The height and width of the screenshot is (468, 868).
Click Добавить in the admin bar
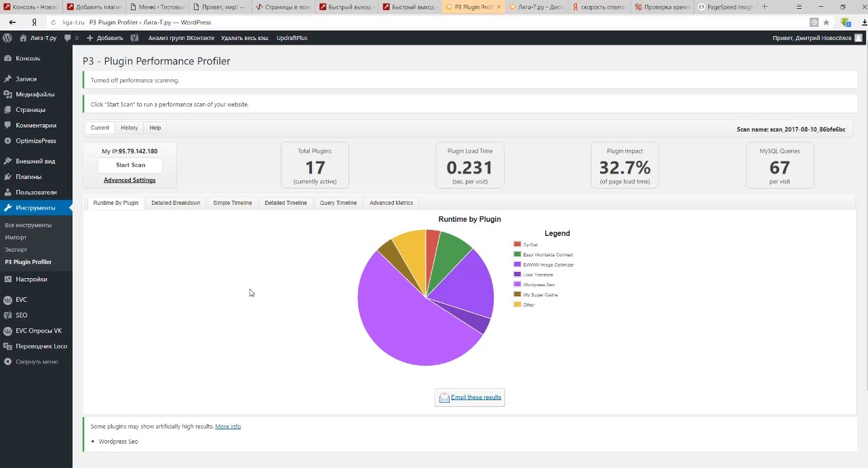pyautogui.click(x=104, y=38)
